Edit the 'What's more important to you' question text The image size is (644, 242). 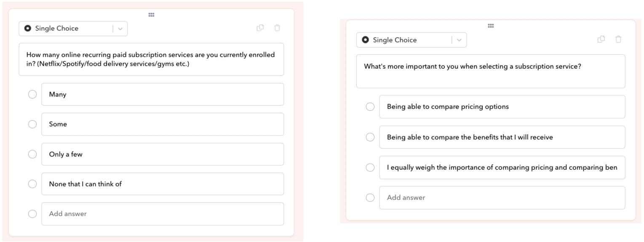(491, 71)
